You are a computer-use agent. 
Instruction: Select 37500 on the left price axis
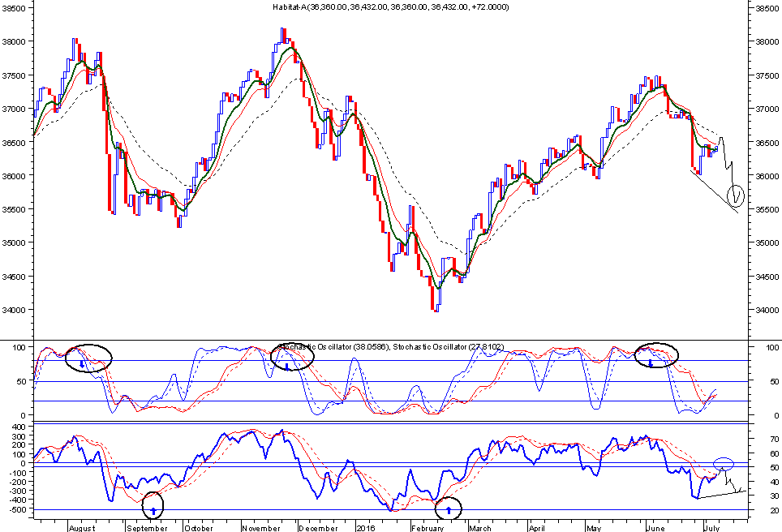pos(14,75)
